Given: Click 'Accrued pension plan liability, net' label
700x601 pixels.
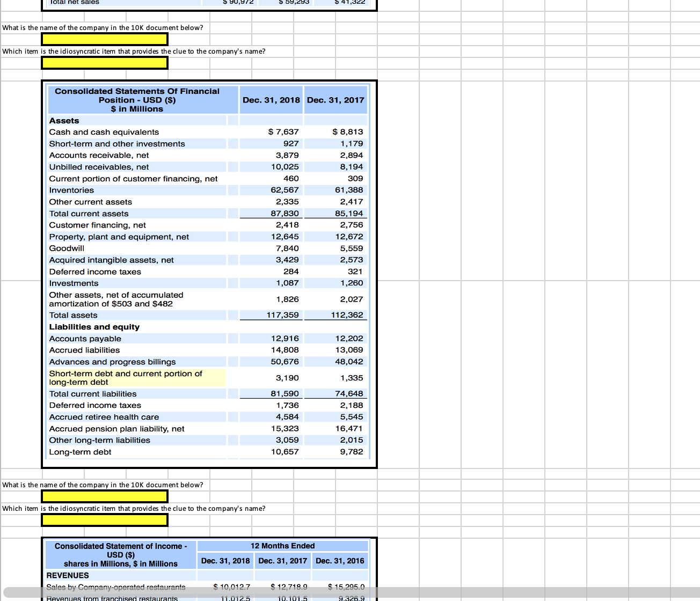Looking at the screenshot, I should click(117, 429).
